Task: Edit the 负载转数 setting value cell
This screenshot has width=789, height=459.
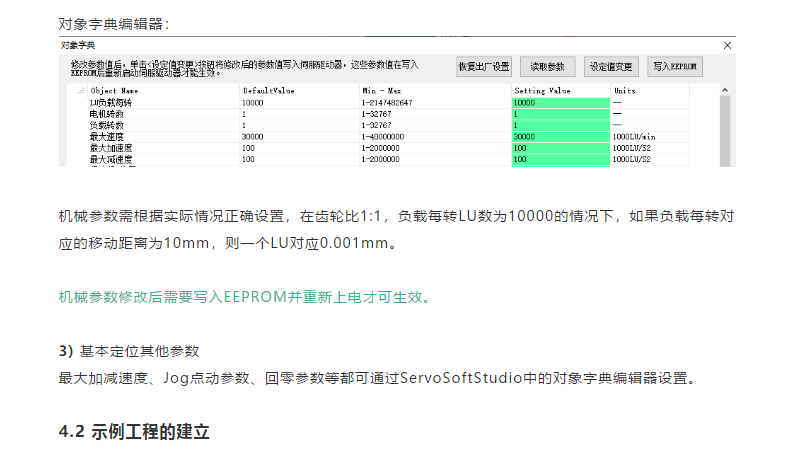Action: click(559, 125)
